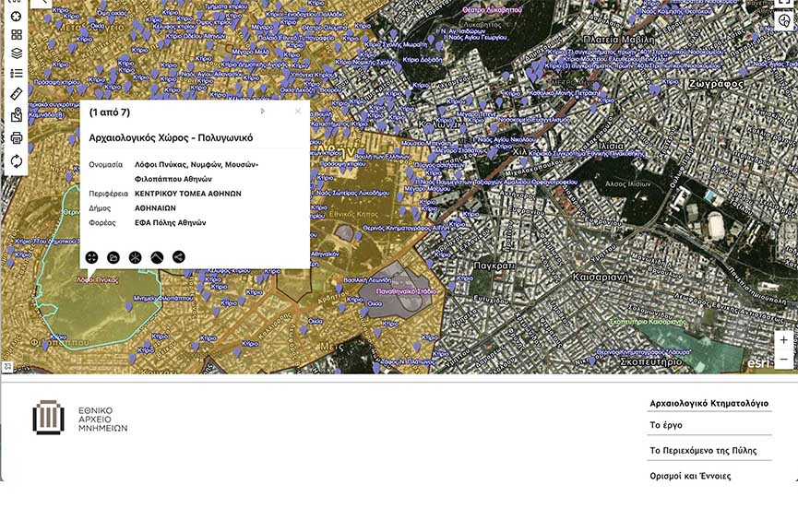Click the Εθνικό Αρχείο Μνημείων logo
The width and height of the screenshot is (798, 532).
pyautogui.click(x=80, y=418)
